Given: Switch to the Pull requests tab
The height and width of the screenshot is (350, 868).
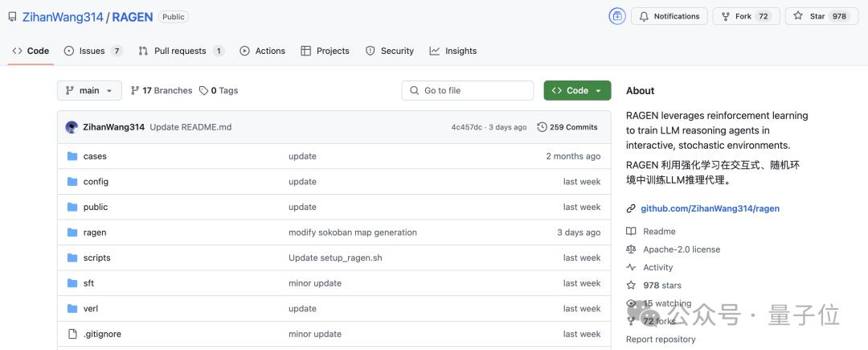Looking at the screenshot, I should 181,51.
